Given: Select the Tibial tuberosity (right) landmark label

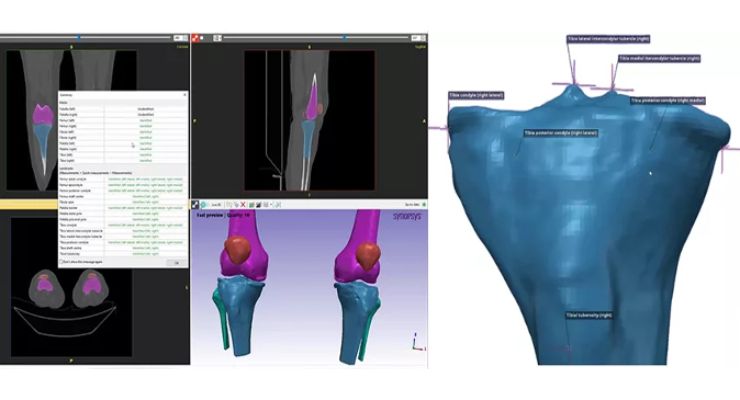Looking at the screenshot, I should [x=589, y=315].
